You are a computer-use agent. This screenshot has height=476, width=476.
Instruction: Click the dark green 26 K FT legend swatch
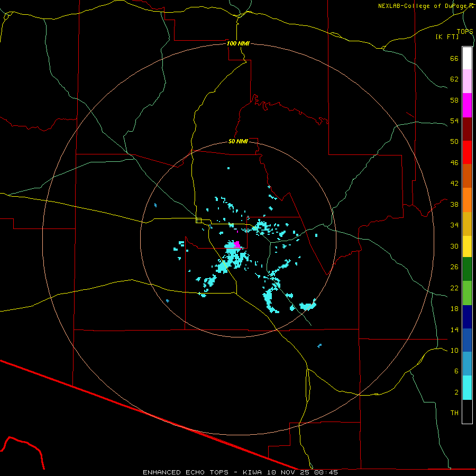click(x=467, y=269)
